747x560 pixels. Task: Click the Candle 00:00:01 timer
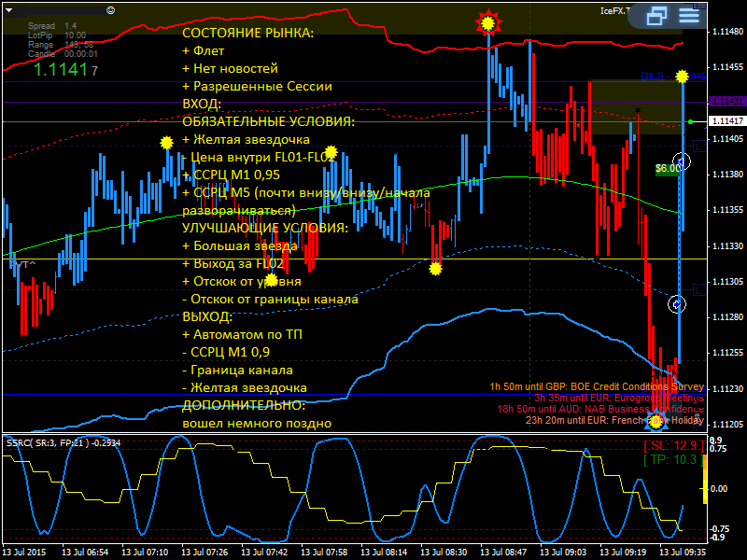pos(63,54)
